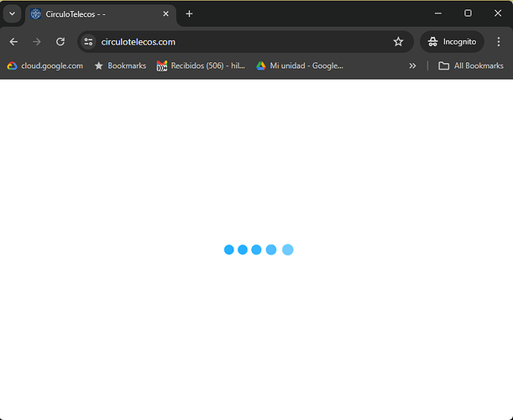The image size is (513, 420).
Task: Open the All Bookmarks folder
Action: (x=470, y=66)
